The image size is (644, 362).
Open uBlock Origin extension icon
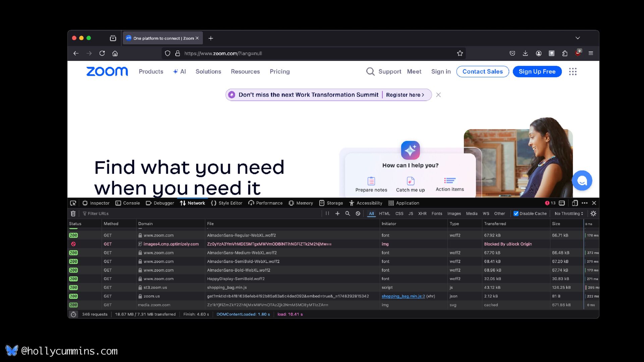click(x=578, y=53)
